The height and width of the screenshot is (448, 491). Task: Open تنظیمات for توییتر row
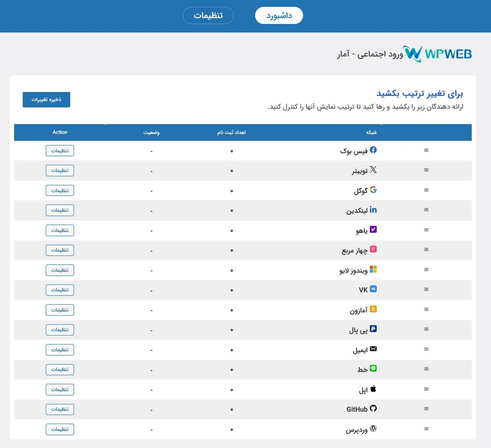pos(60,170)
